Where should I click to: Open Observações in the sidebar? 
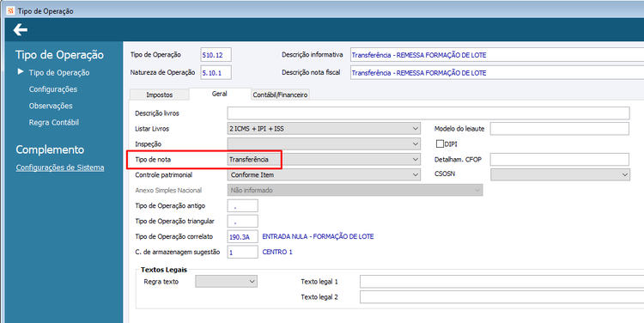51,106
